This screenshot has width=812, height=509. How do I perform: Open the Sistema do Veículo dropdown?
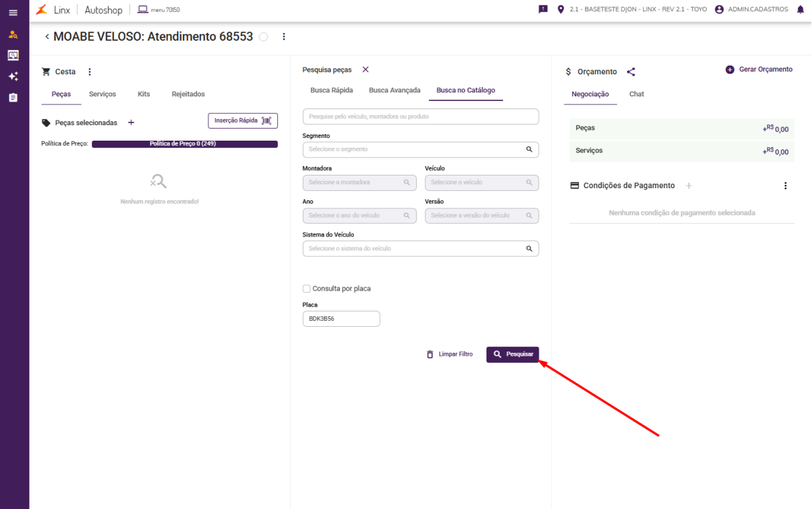pyautogui.click(x=420, y=248)
